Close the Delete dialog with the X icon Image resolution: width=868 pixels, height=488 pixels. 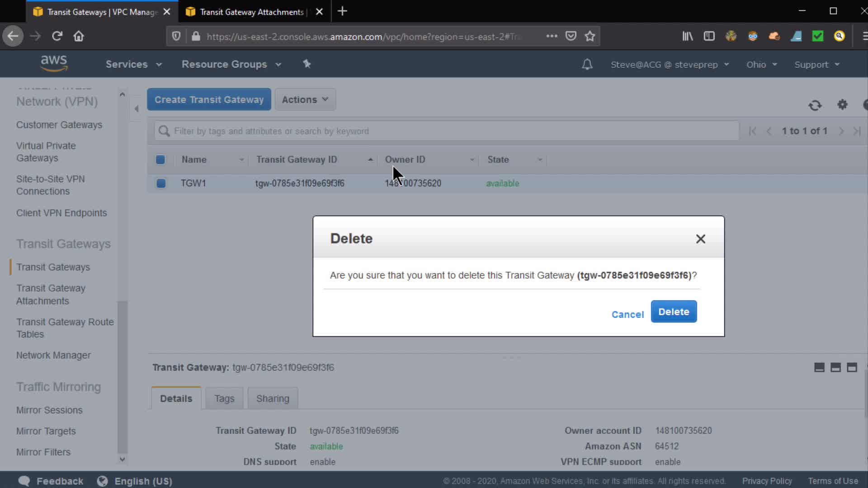click(700, 239)
